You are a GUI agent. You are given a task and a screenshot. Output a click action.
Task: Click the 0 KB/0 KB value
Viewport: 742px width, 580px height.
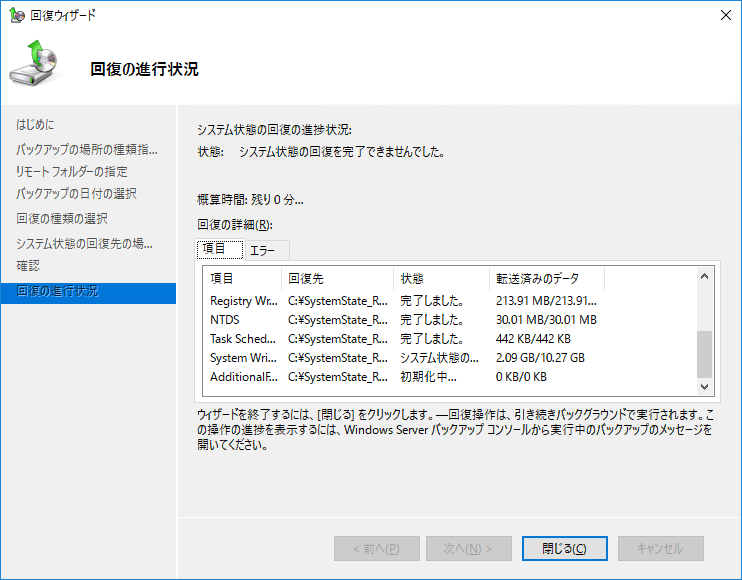[x=521, y=377]
